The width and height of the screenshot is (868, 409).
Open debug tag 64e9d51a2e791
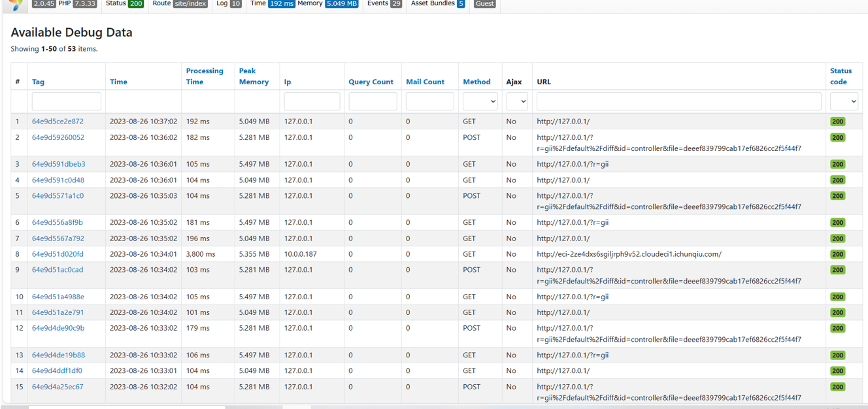(x=58, y=313)
